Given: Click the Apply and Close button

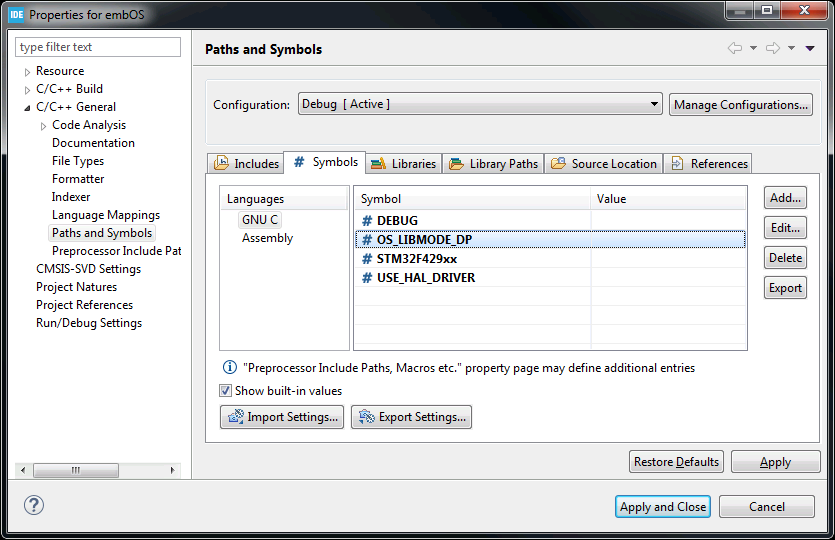Looking at the screenshot, I should pyautogui.click(x=662, y=507).
